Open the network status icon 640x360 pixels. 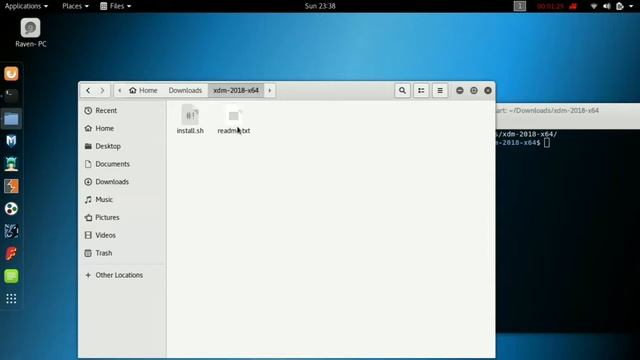point(594,6)
